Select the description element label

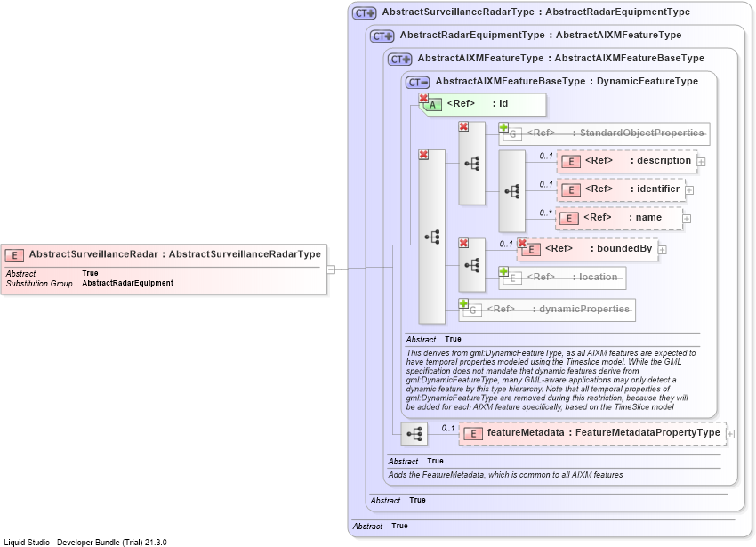[638, 161]
